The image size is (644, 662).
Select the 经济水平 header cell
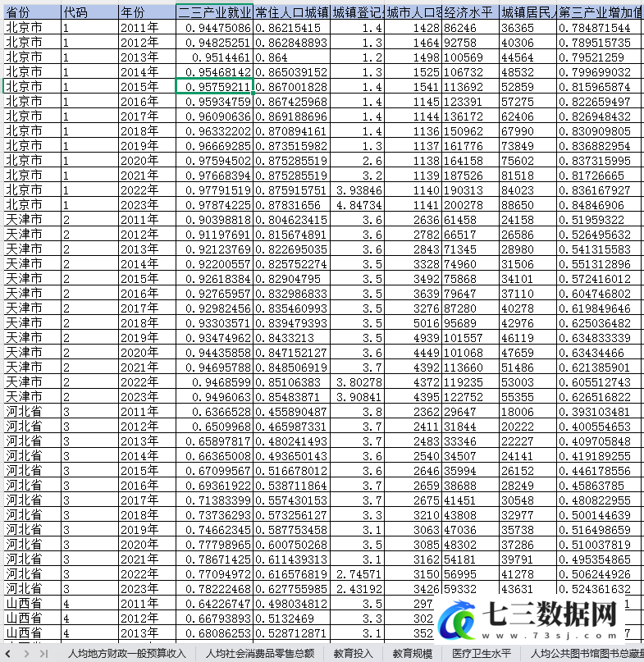point(470,12)
